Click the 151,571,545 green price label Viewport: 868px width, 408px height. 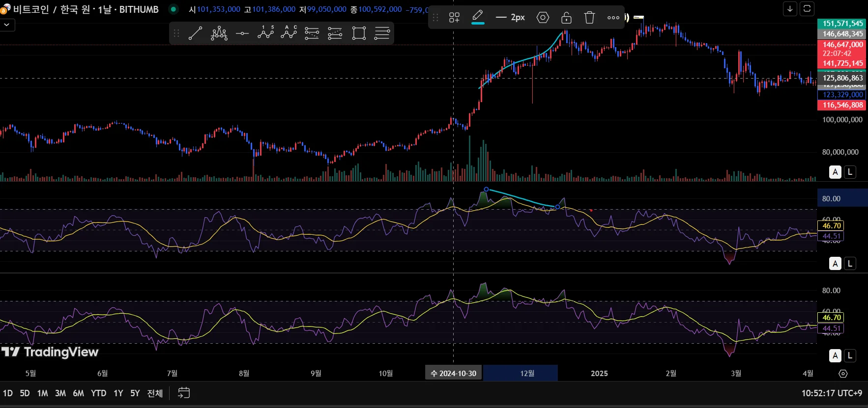coord(842,24)
